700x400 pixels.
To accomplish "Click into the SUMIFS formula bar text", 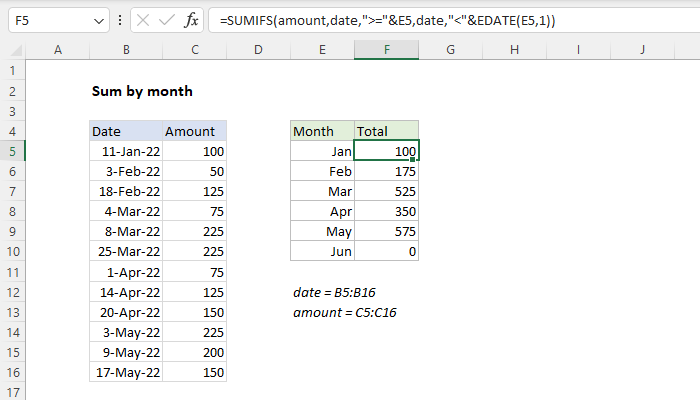I will 388,21.
